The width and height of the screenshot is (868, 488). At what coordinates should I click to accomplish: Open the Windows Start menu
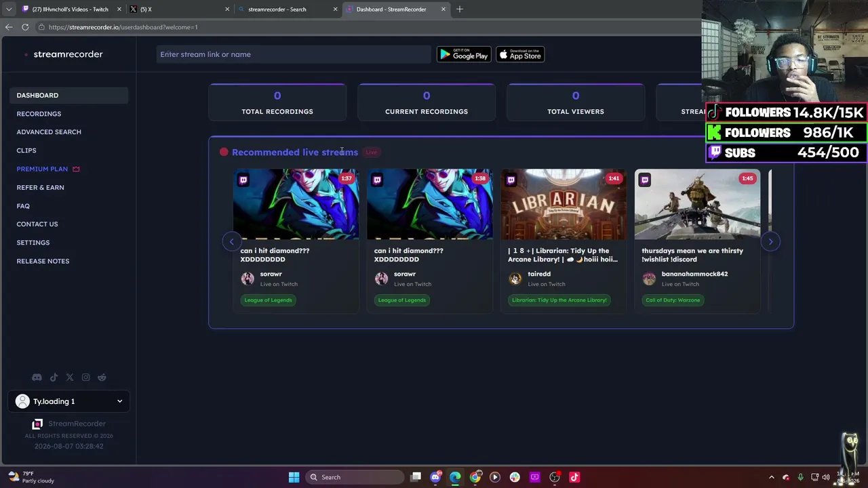(294, 477)
